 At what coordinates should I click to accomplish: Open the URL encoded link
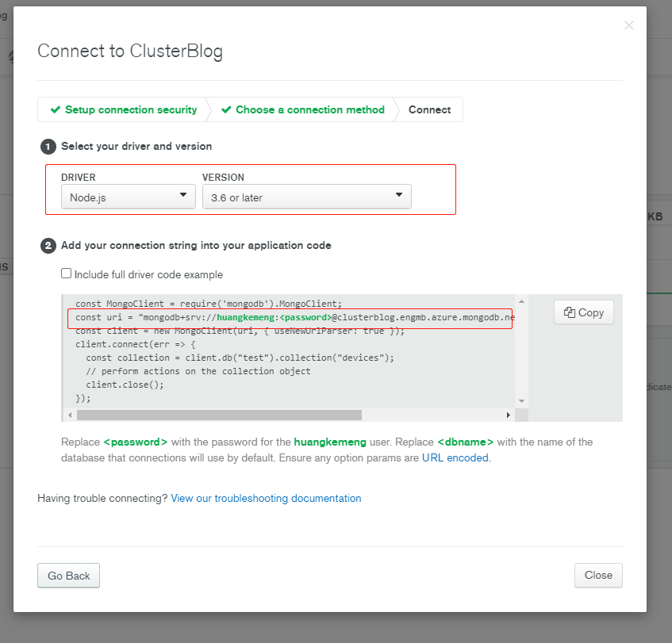(x=455, y=457)
